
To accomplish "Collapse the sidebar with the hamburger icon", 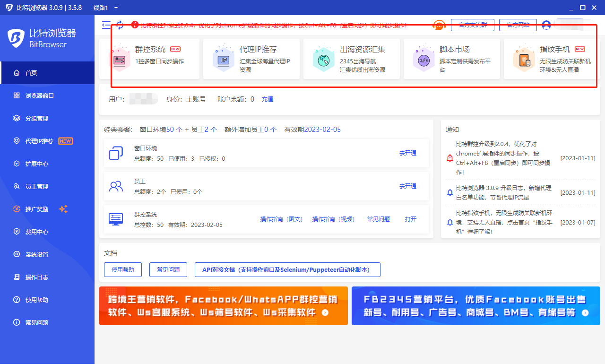I will point(106,25).
